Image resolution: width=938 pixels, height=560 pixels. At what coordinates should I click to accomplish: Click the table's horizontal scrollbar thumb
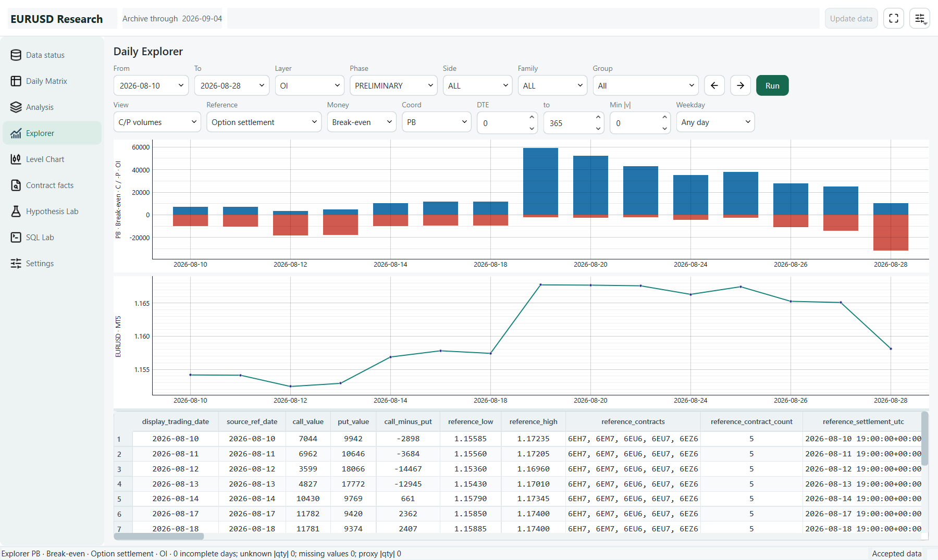pyautogui.click(x=159, y=537)
